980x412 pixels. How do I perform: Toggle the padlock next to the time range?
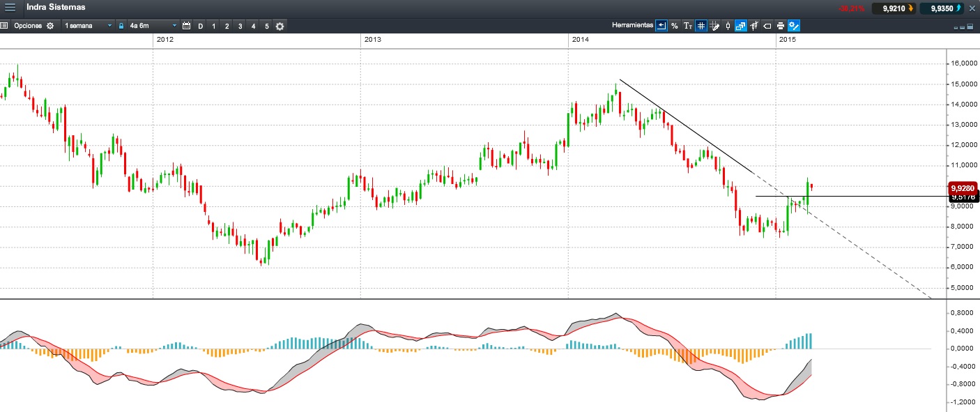pos(121,26)
